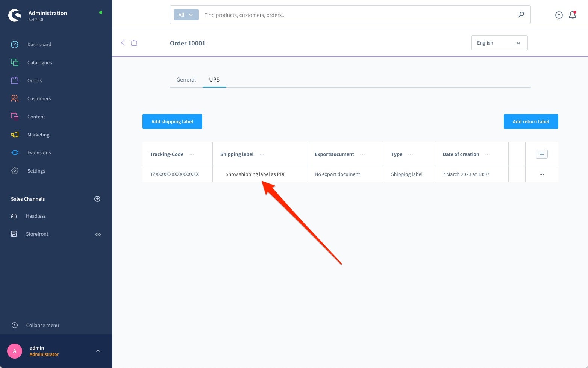Image resolution: width=588 pixels, height=368 pixels.
Task: Open Settings in the sidebar
Action: coord(36,171)
